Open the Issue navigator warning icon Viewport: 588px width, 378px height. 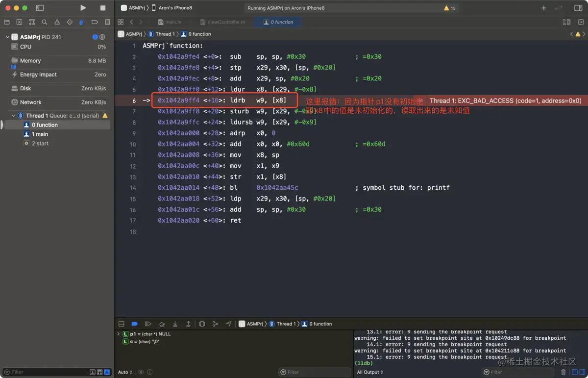coord(57,22)
